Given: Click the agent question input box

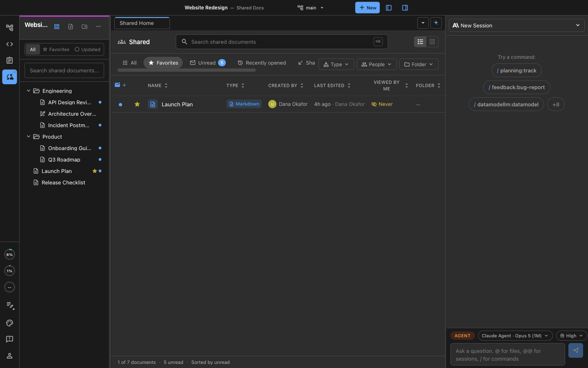Looking at the screenshot, I should [508, 355].
